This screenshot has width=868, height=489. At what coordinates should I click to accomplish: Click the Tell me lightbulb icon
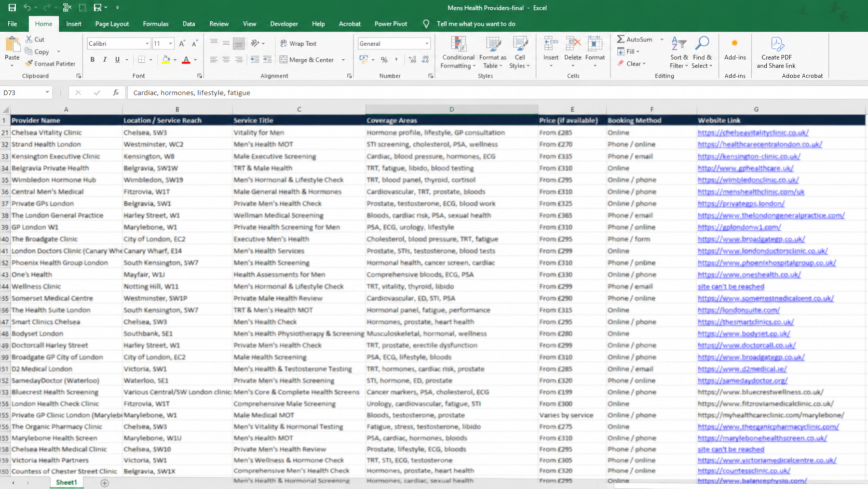click(x=426, y=24)
